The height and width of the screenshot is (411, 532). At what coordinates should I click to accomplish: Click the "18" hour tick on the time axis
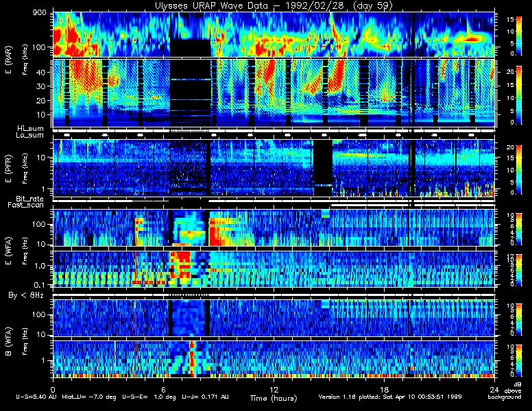click(x=384, y=389)
